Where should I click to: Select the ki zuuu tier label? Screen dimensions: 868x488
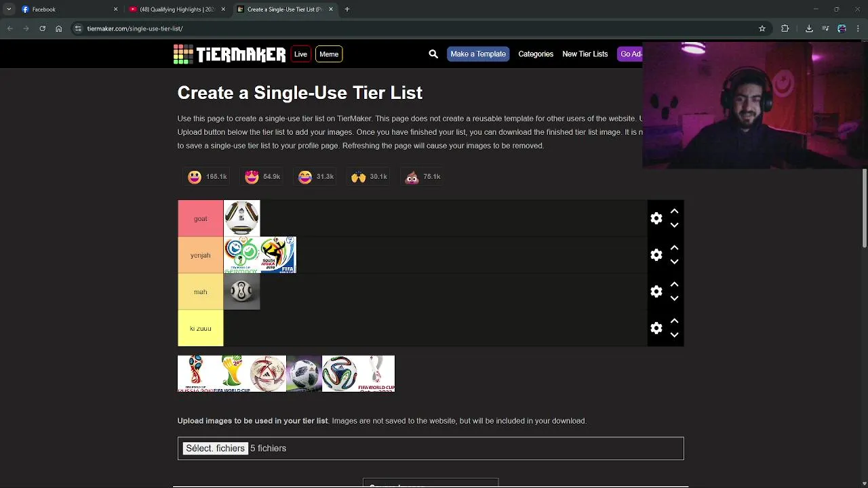point(200,328)
